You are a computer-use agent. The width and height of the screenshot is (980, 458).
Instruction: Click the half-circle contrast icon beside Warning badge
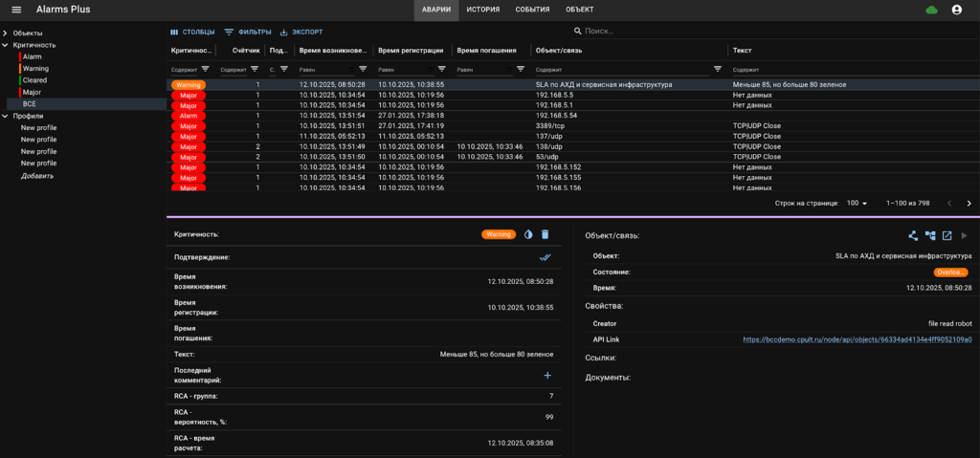point(527,234)
